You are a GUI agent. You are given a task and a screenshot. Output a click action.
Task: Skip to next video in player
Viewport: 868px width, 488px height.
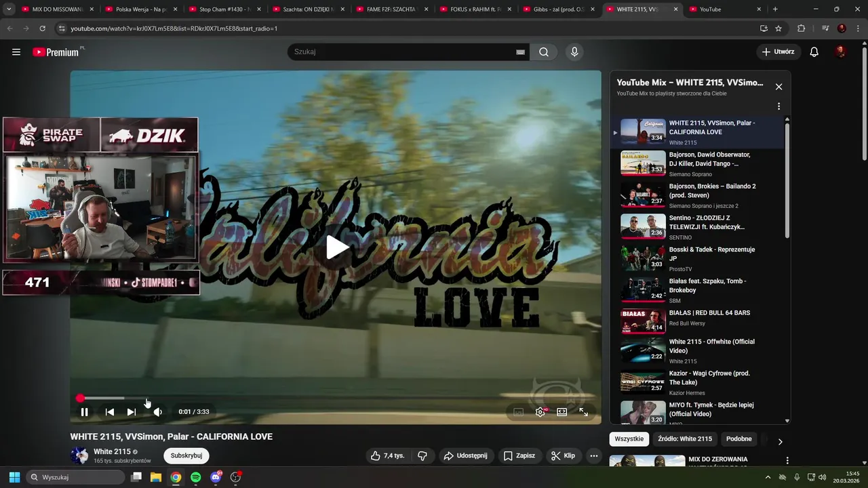click(x=132, y=412)
